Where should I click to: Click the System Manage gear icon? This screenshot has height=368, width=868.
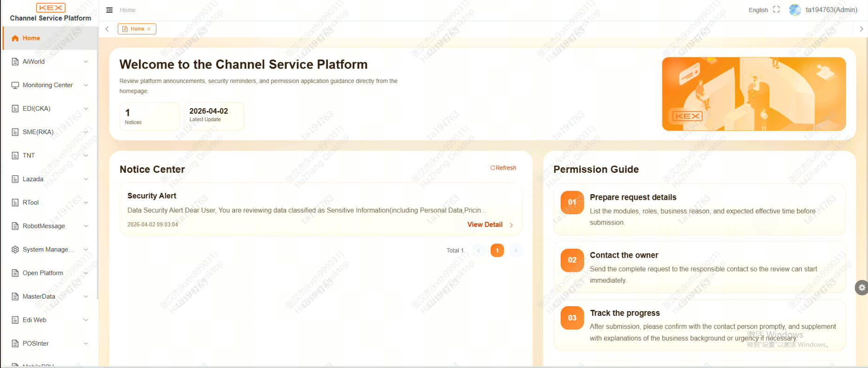[15, 250]
